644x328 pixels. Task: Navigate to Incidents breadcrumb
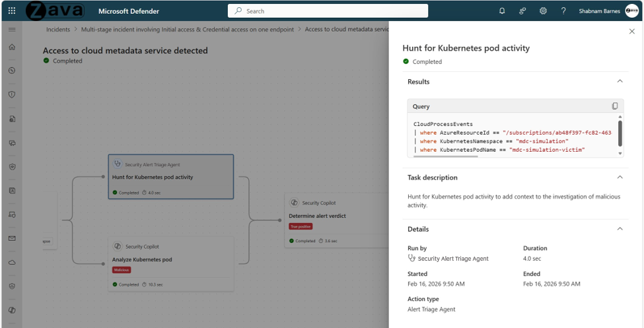tap(58, 30)
